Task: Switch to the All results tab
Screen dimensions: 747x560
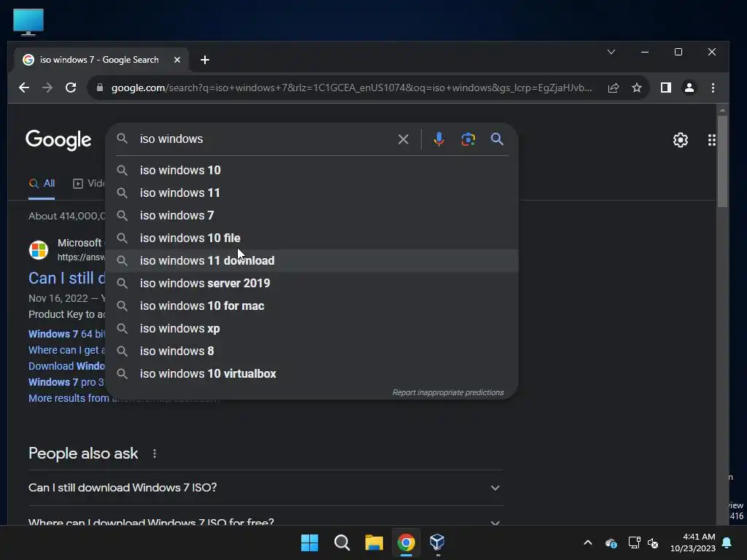Action: (42, 183)
